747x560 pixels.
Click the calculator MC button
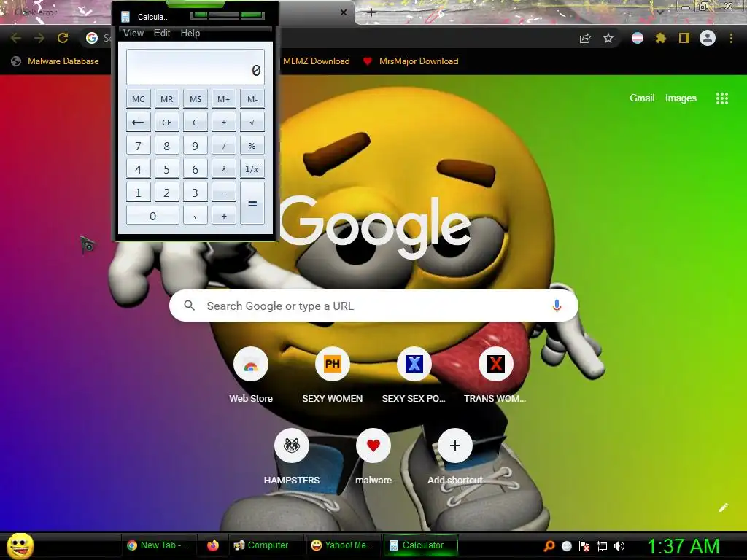[x=138, y=99]
